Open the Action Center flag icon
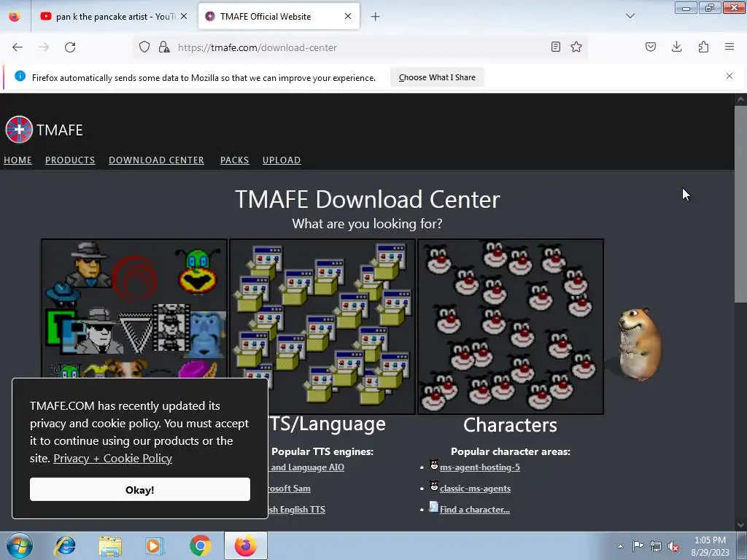Screen dimensions: 747x560 (638, 546)
